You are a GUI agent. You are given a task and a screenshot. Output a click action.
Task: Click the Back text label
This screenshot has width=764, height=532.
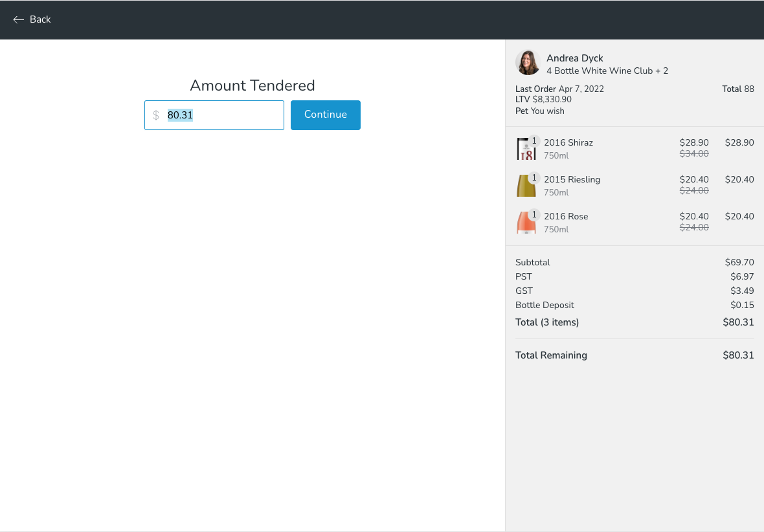[x=40, y=20]
